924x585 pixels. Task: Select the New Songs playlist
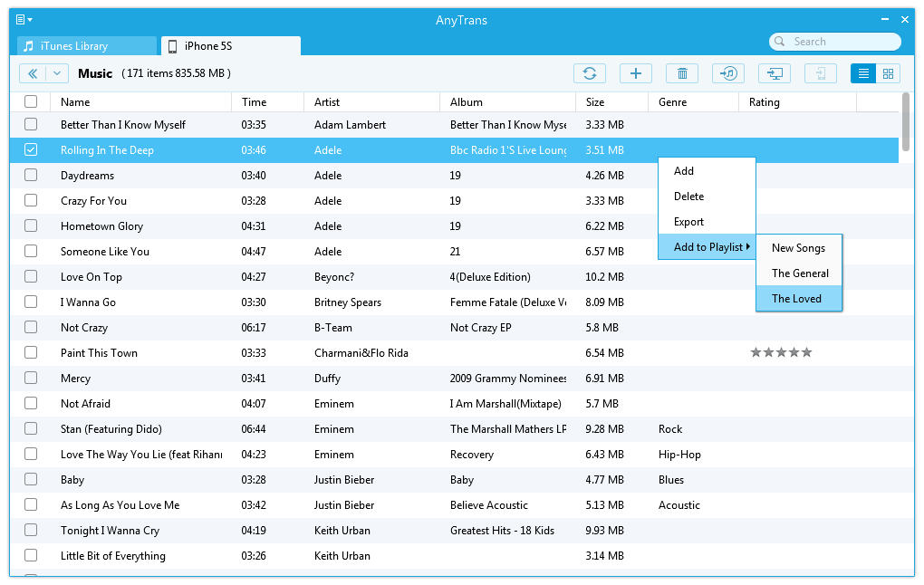click(799, 248)
